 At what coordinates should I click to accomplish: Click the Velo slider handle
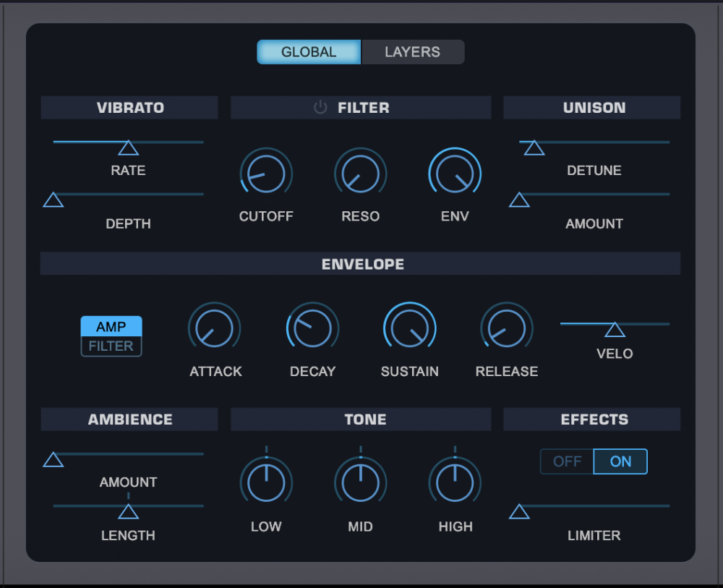pos(615,330)
